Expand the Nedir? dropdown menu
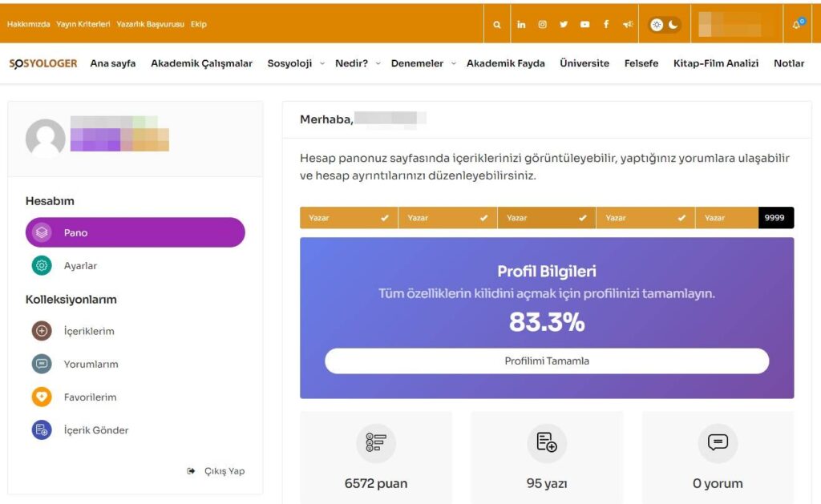Image resolution: width=821 pixels, height=504 pixels. point(358,63)
